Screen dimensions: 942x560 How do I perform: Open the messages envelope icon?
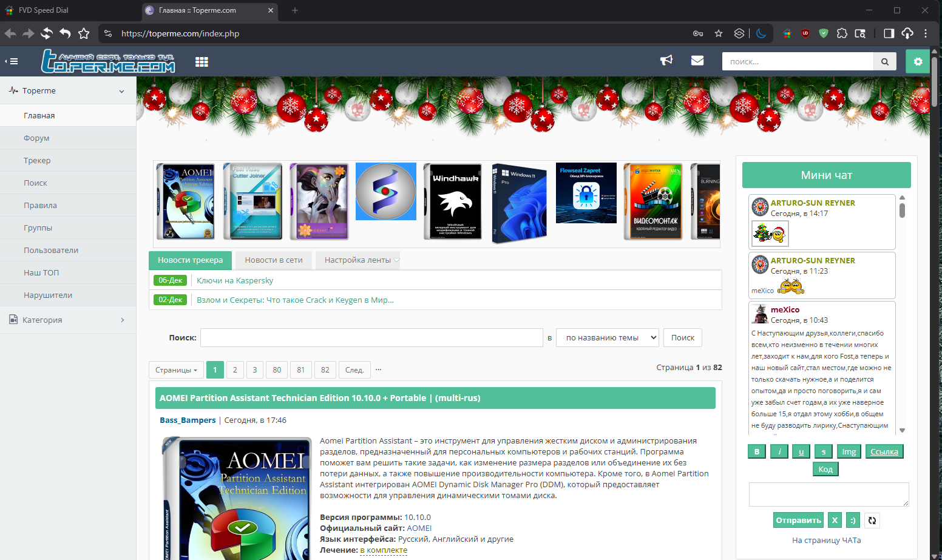[697, 61]
